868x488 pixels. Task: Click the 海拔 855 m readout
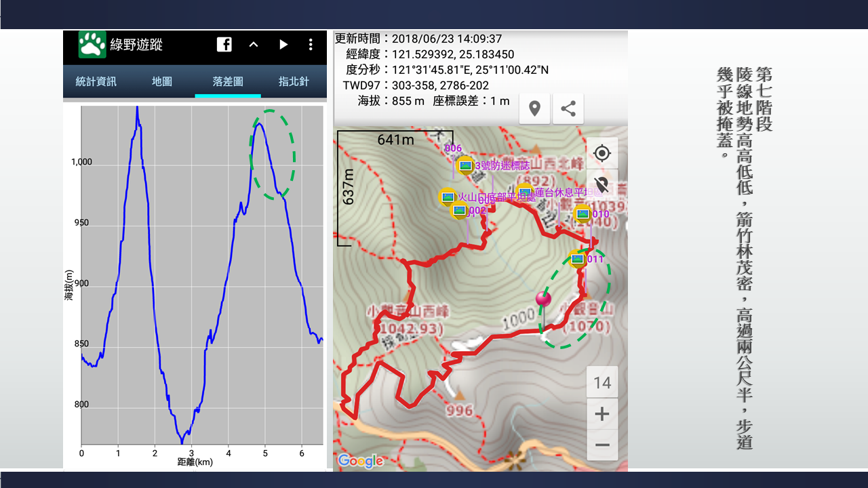[391, 101]
